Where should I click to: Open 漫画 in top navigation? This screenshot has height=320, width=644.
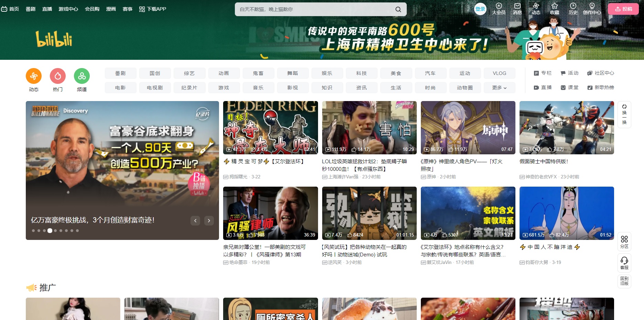[x=111, y=9]
